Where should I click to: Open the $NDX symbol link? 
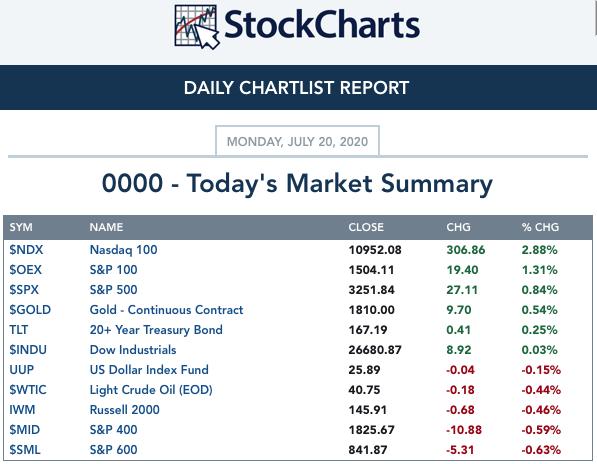26,250
